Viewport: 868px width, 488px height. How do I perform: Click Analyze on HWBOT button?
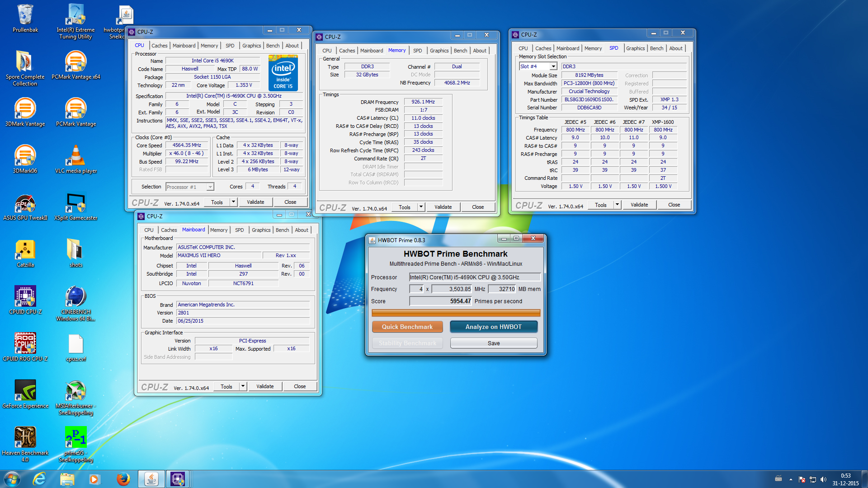point(494,327)
